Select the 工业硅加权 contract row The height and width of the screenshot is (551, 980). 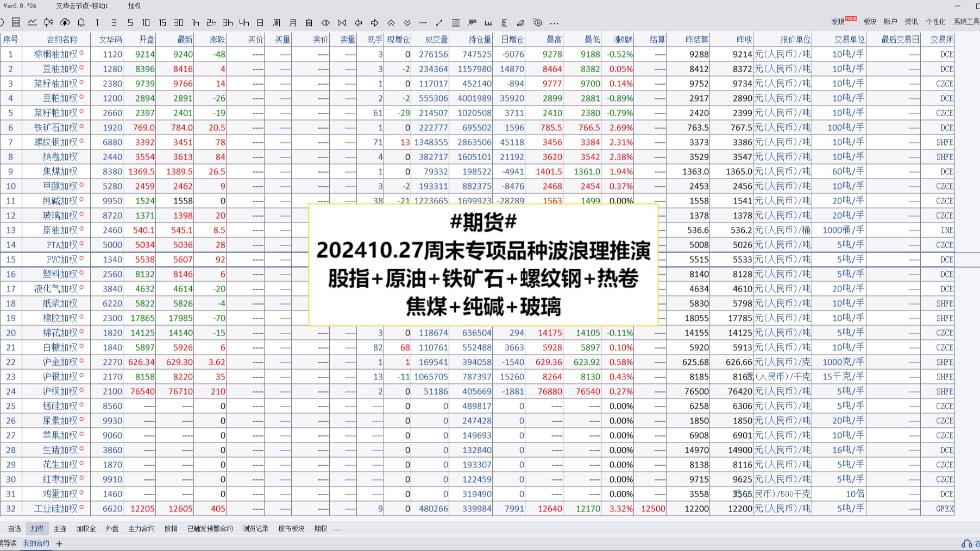(477, 509)
